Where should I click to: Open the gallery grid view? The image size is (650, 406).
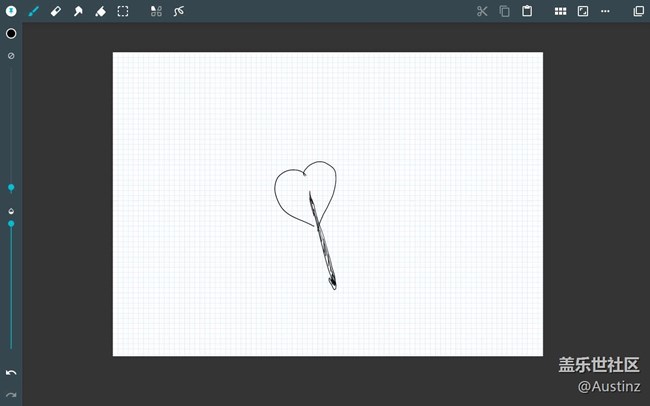click(560, 11)
